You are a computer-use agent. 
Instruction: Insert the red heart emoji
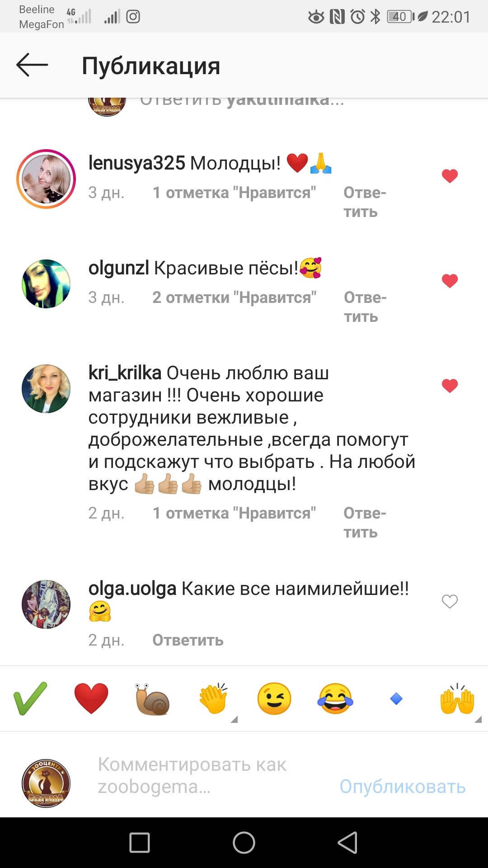91,698
